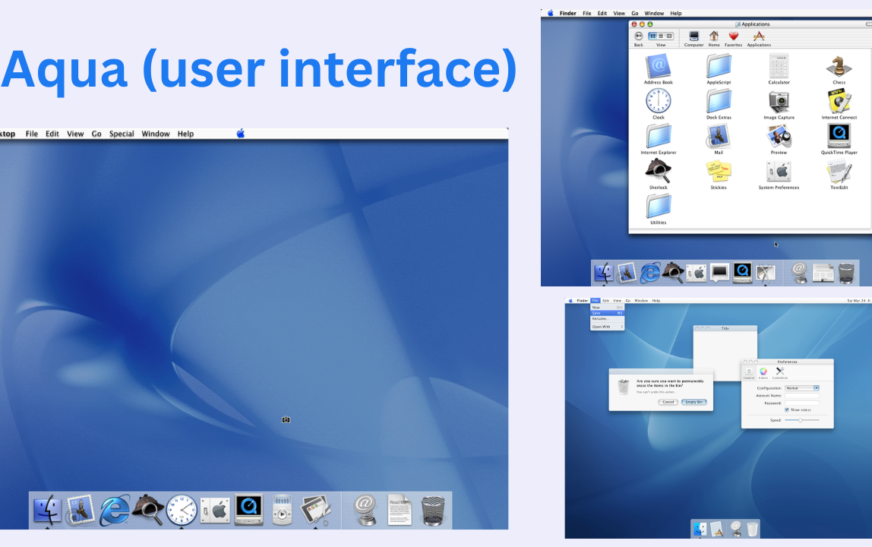
Task: Launch QuickTime Player in Applications window
Action: 839,137
